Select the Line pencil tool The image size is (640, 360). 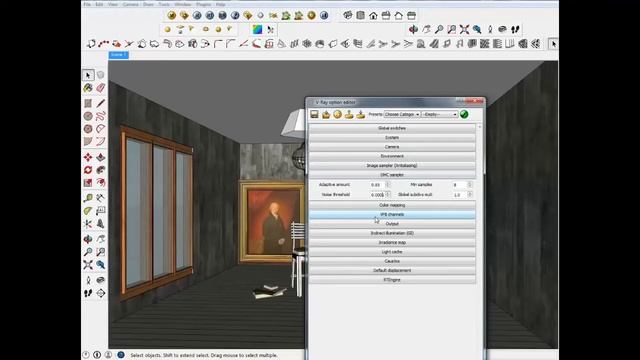point(100,103)
